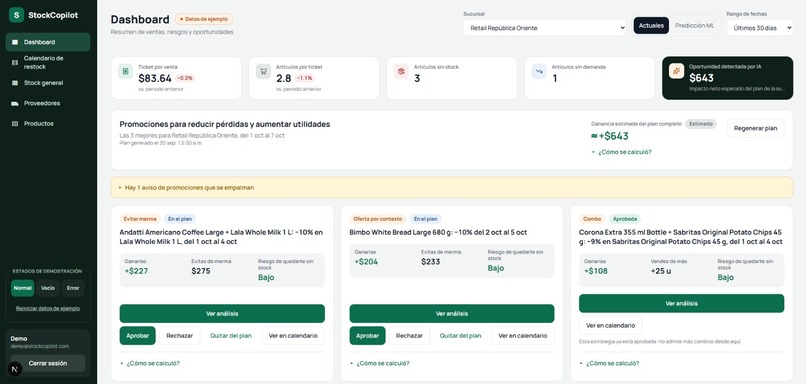Click Ver análisis for Andatti Coffee promo

point(222,314)
